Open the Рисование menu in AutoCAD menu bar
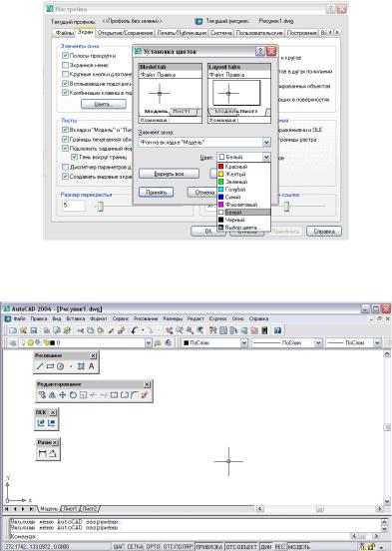The height and width of the screenshot is (551, 392). [x=146, y=318]
